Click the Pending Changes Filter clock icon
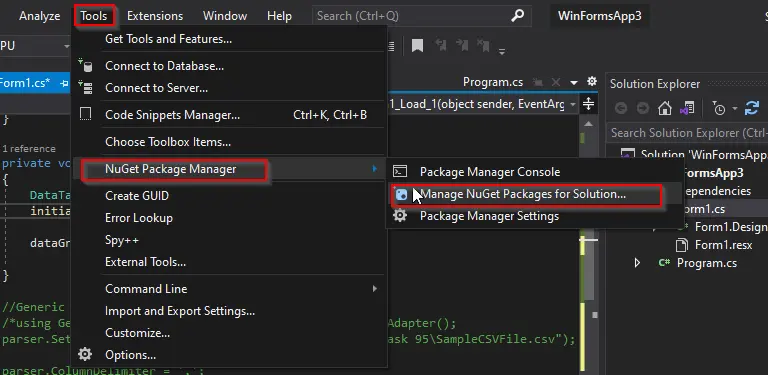Image resolution: width=768 pixels, height=375 pixels. (x=719, y=109)
